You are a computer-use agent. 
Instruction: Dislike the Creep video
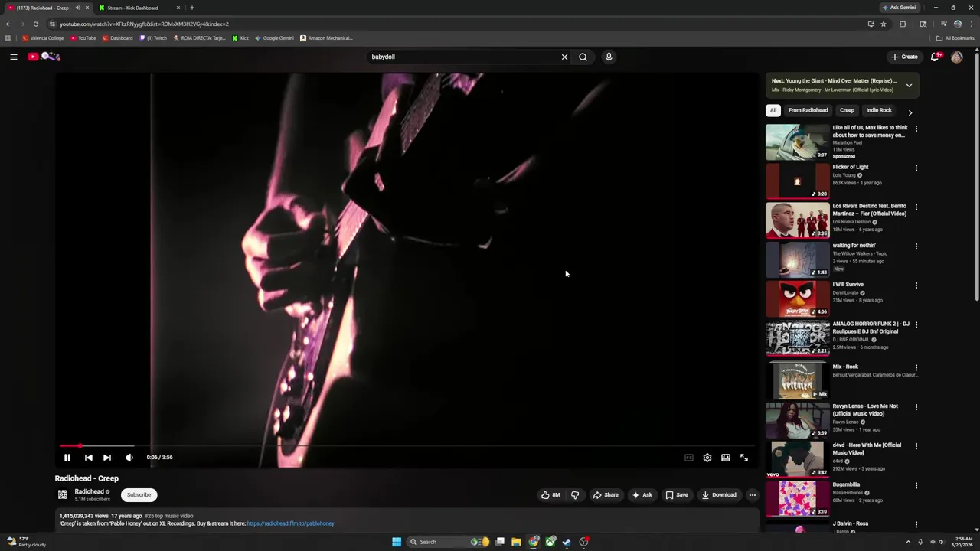(x=575, y=495)
